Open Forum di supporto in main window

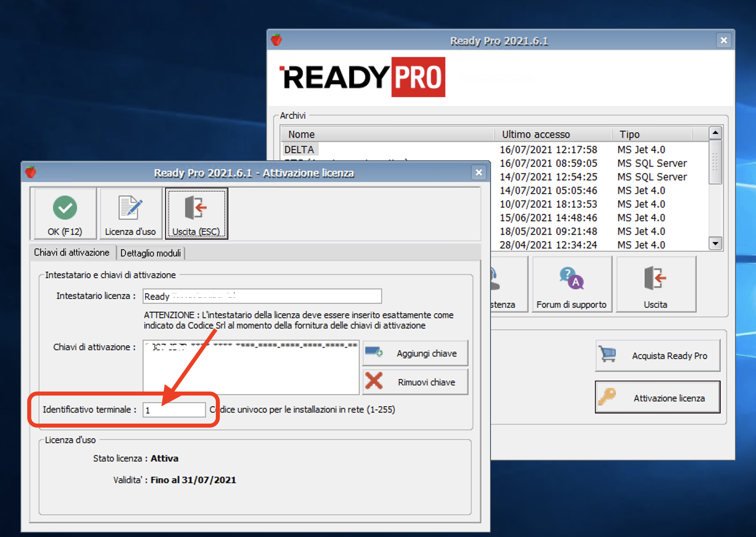point(572,284)
